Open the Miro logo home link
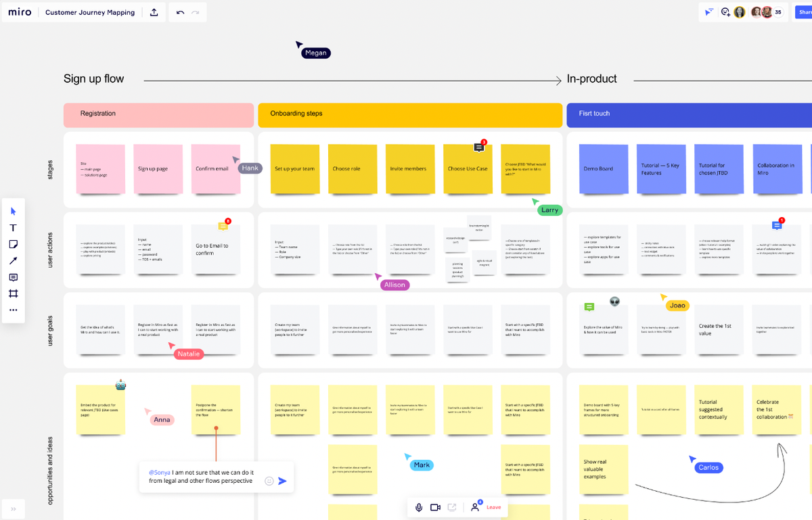The height and width of the screenshot is (520, 812). pos(20,12)
